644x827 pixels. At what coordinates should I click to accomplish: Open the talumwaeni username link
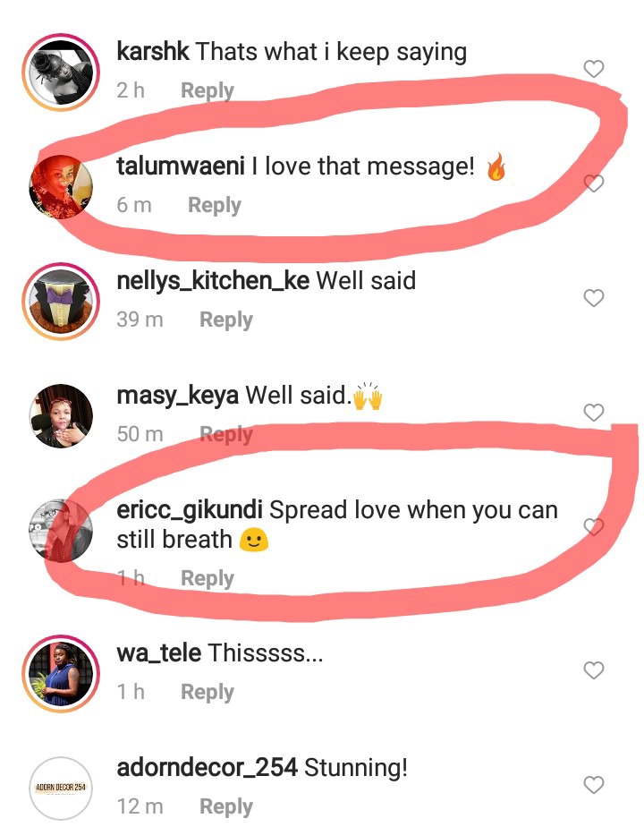181,166
